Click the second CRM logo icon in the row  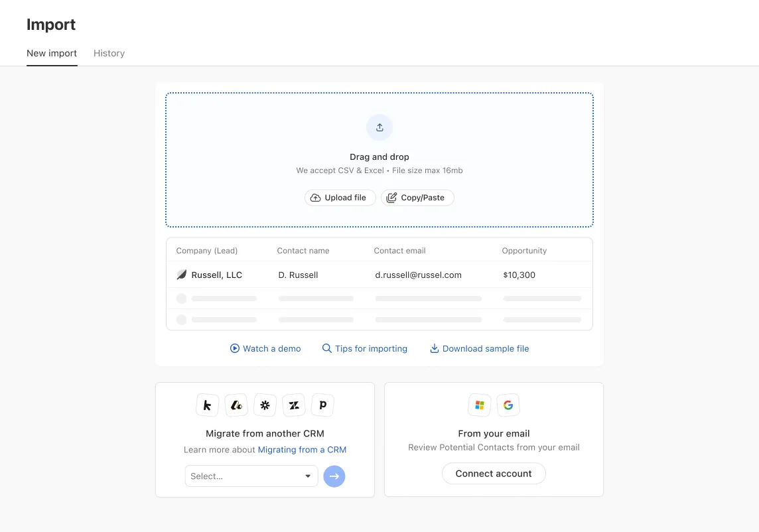click(x=236, y=405)
